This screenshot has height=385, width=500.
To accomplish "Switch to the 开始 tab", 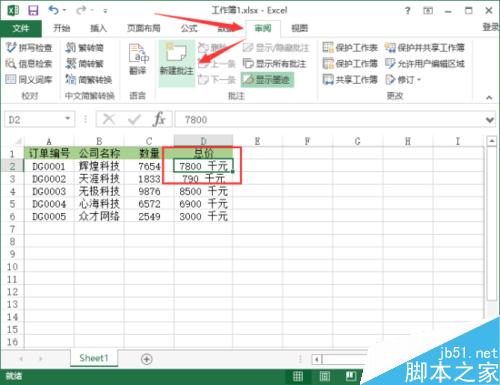I will pyautogui.click(x=61, y=28).
